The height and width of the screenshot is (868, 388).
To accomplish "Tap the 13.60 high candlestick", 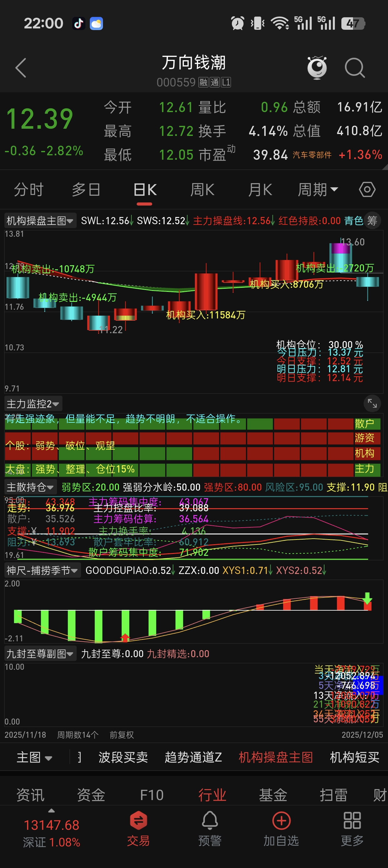I will coord(340,258).
